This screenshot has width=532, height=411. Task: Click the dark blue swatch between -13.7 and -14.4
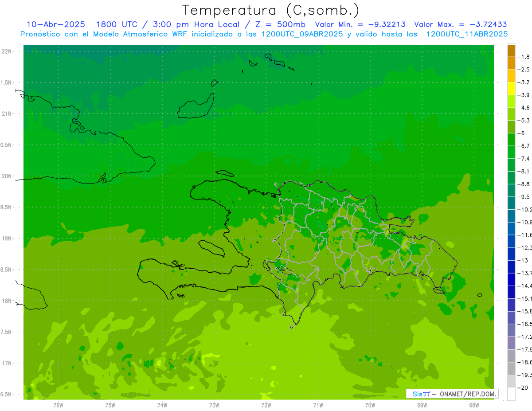click(x=511, y=279)
